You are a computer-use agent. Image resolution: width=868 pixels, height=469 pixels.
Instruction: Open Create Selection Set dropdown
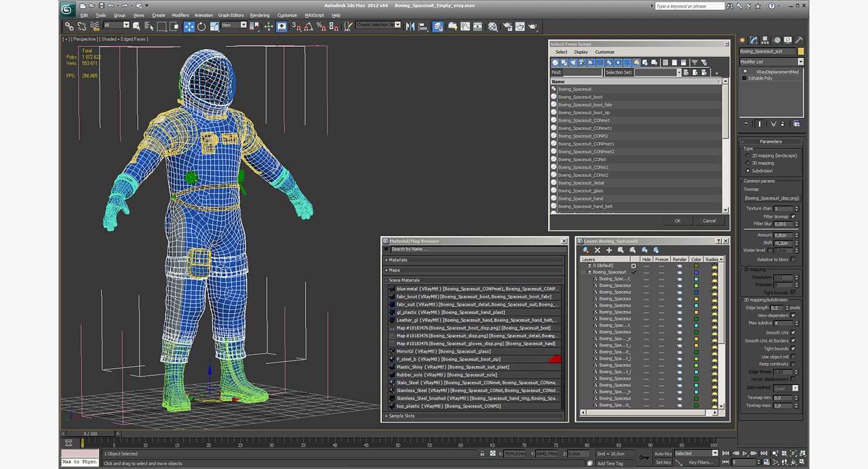tap(378, 25)
